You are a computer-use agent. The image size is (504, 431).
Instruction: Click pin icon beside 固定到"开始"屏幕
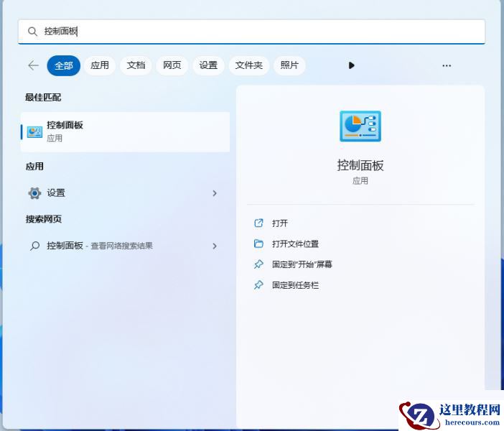[258, 264]
